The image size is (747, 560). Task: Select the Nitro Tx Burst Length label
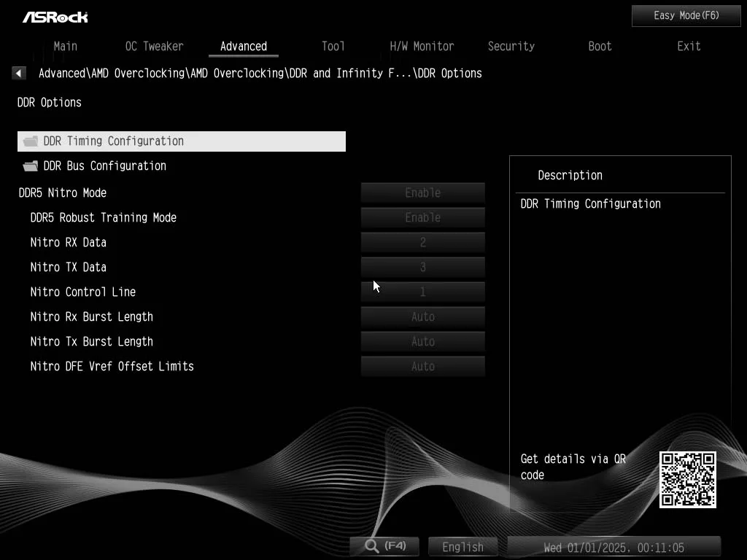click(91, 341)
